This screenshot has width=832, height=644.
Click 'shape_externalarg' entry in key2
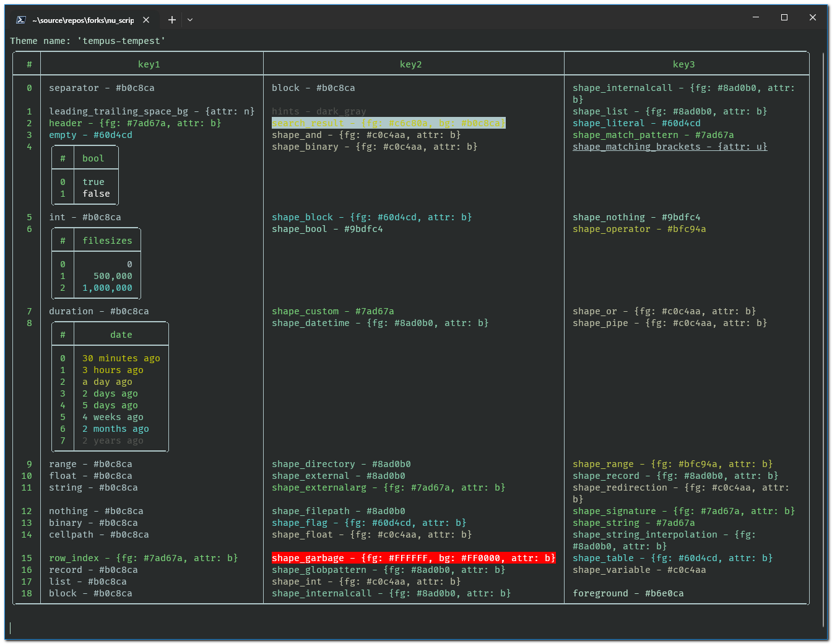pos(389,487)
